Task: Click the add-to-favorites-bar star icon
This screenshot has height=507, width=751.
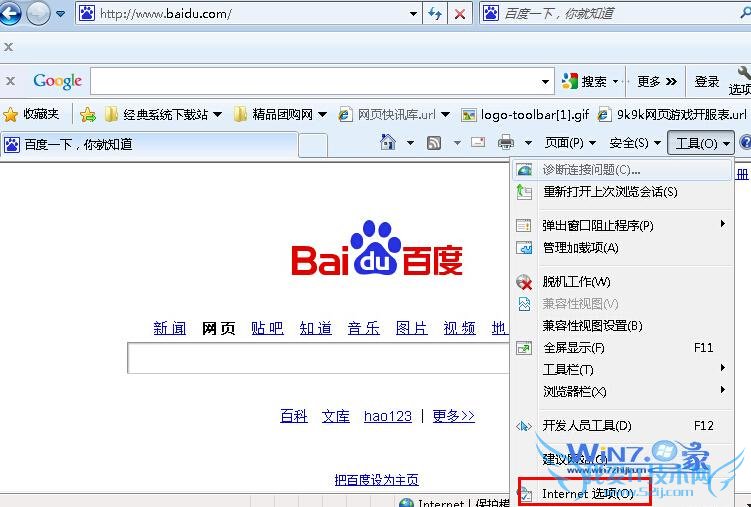Action: tap(88, 114)
